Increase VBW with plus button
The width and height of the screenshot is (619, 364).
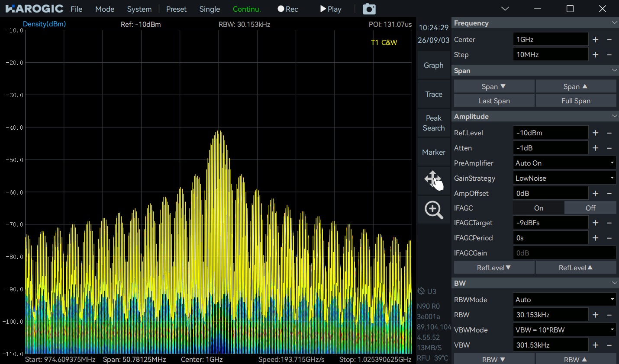(596, 345)
